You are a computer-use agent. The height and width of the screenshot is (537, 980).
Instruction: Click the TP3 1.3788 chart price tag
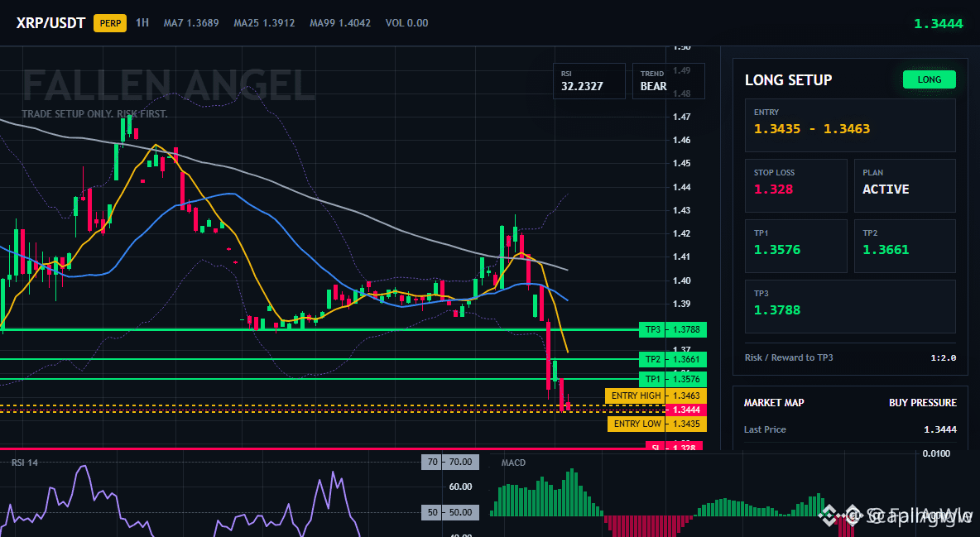point(672,329)
